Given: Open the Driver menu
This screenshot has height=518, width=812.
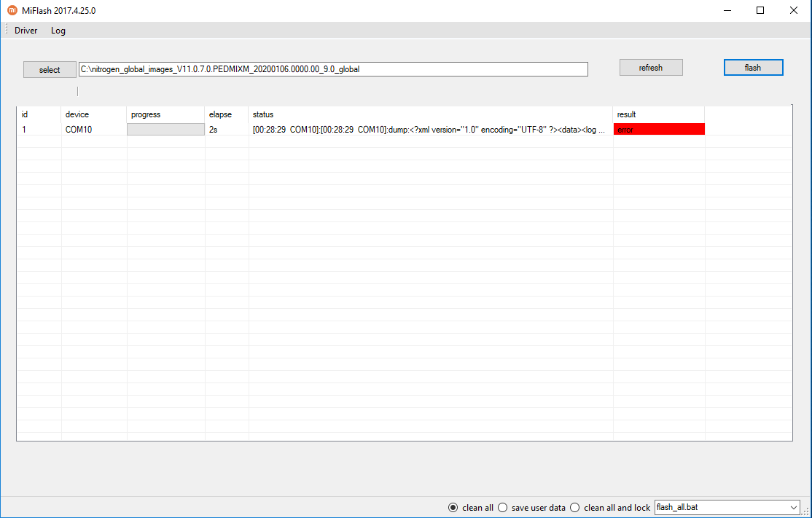Looking at the screenshot, I should [x=26, y=31].
